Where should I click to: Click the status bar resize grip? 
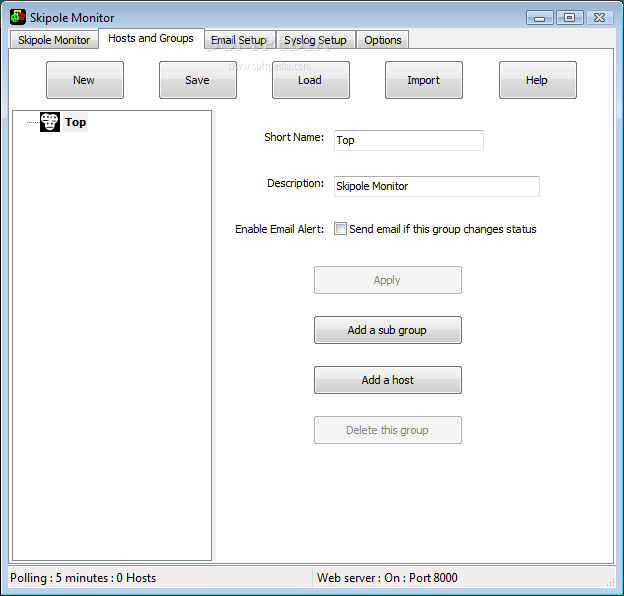click(610, 582)
